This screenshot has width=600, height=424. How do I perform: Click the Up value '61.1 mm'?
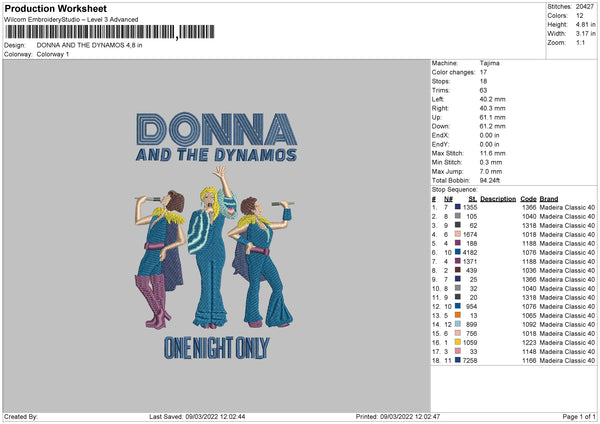(x=492, y=117)
